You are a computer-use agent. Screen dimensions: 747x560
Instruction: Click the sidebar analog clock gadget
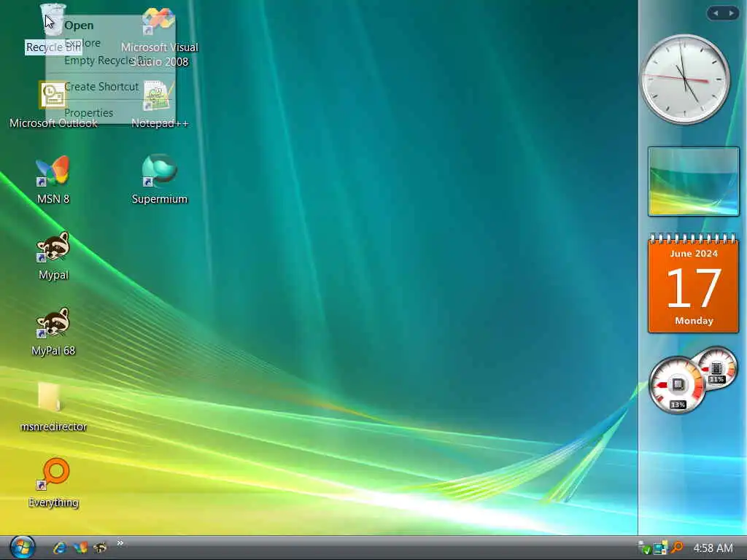click(x=685, y=79)
